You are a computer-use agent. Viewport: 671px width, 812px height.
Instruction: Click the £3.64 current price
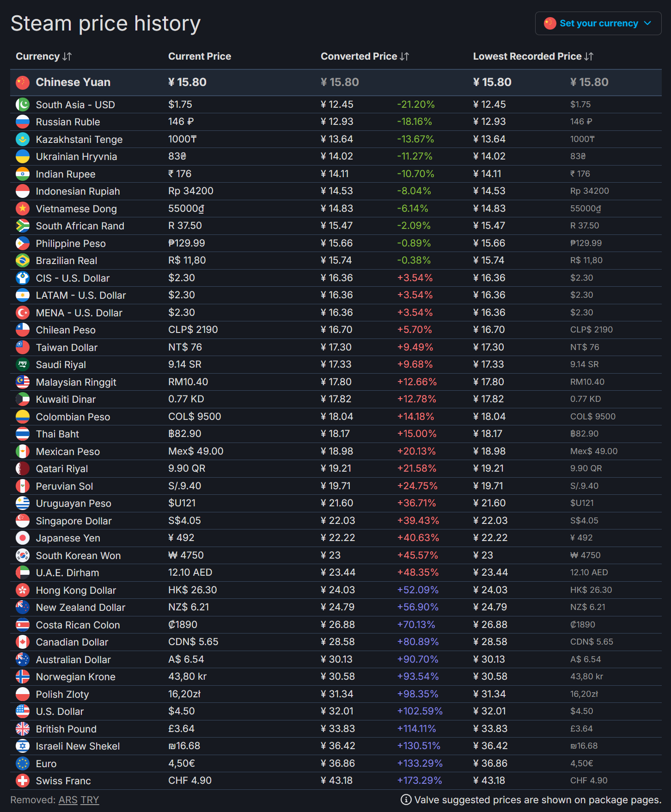[x=182, y=729]
